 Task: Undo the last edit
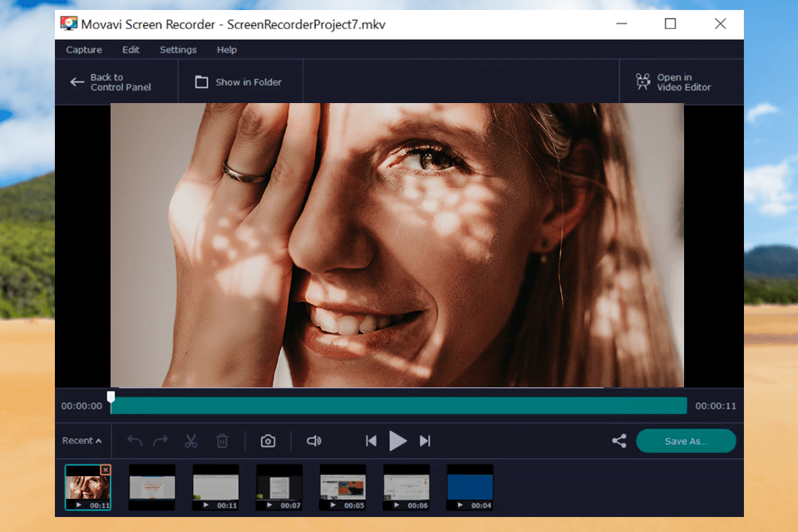pos(134,441)
